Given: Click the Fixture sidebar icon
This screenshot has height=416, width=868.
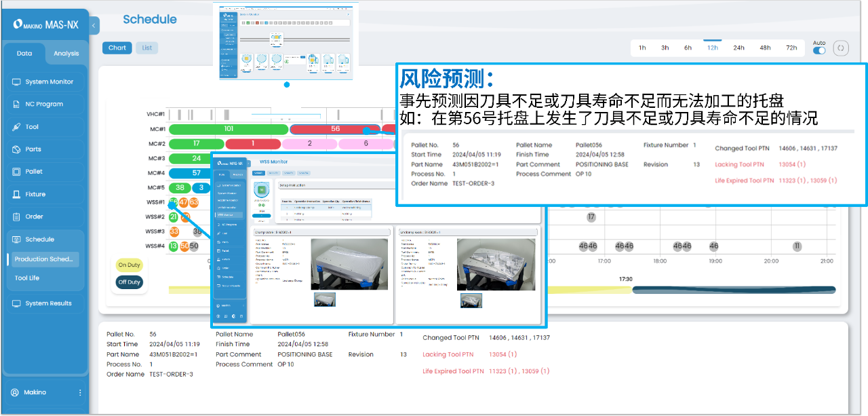Looking at the screenshot, I should 17,194.
